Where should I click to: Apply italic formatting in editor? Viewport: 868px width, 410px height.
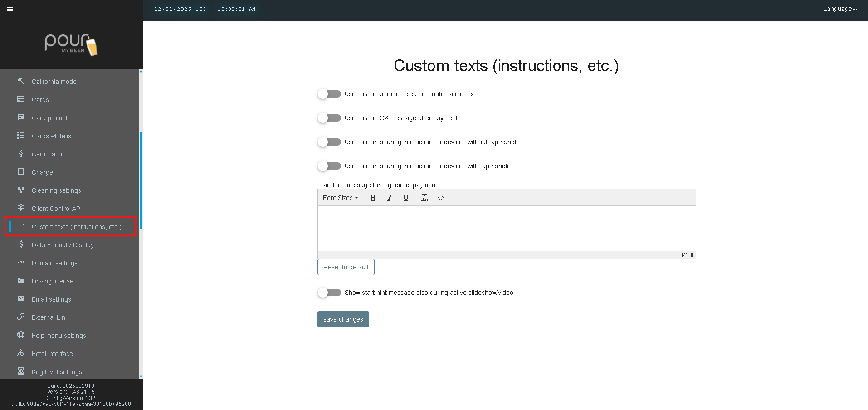coord(389,198)
